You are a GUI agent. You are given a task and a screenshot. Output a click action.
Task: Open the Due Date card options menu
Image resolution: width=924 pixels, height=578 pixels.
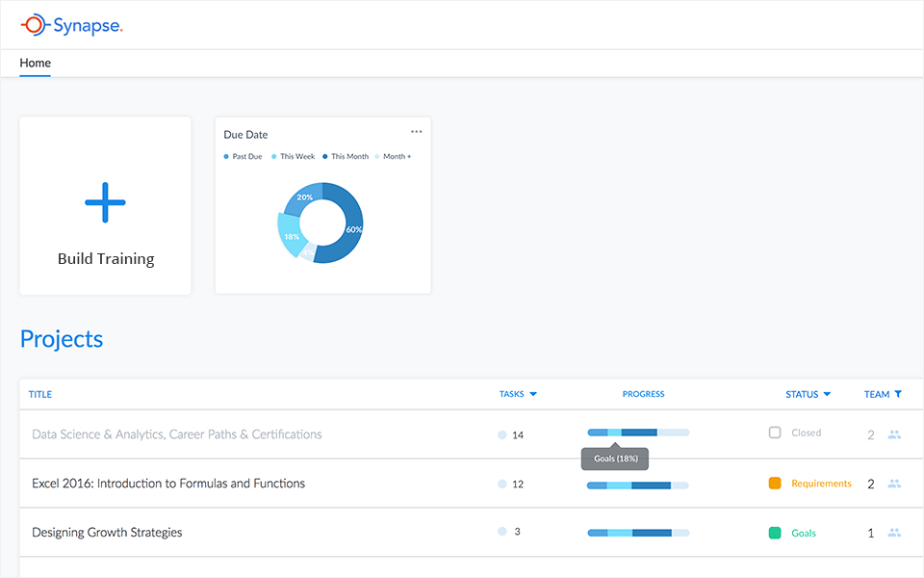click(416, 132)
